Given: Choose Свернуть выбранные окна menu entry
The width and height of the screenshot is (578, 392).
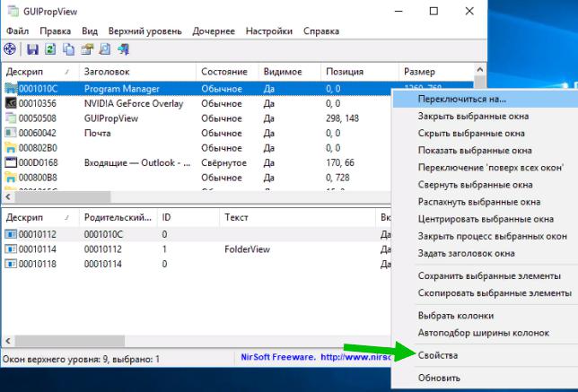Looking at the screenshot, I should tap(485, 185).
